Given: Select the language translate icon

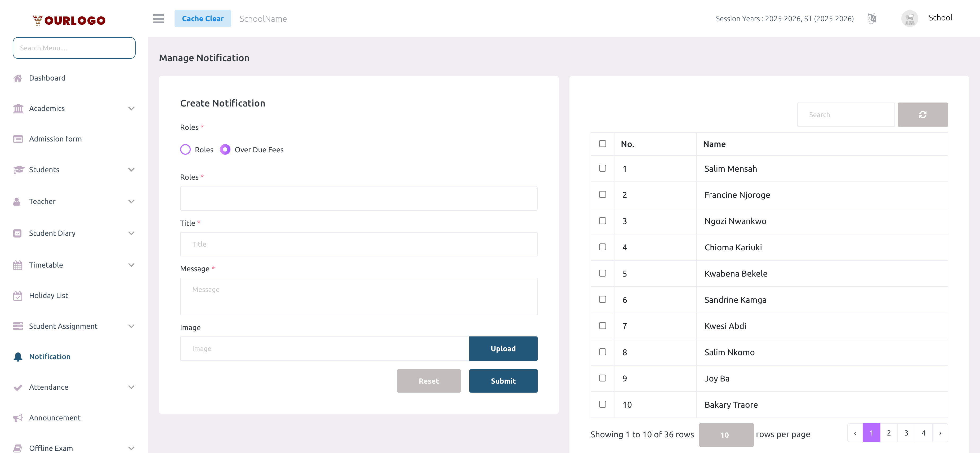Looking at the screenshot, I should [871, 18].
